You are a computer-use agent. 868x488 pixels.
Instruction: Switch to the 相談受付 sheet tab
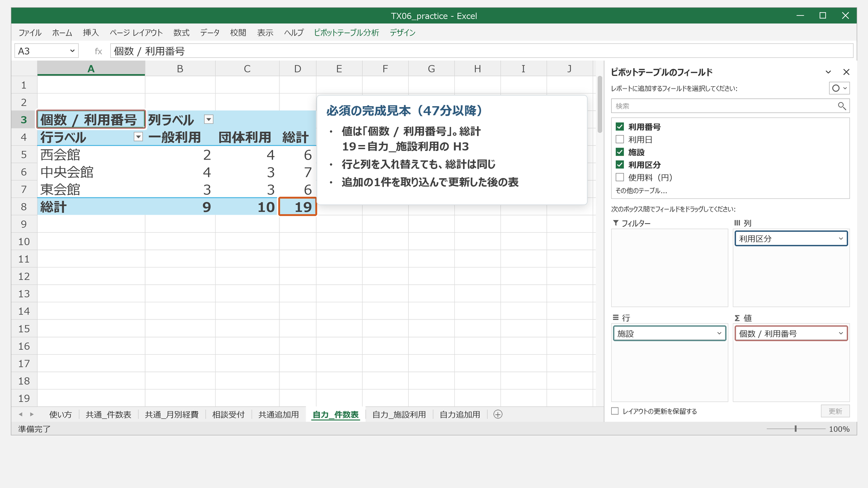coord(228,415)
